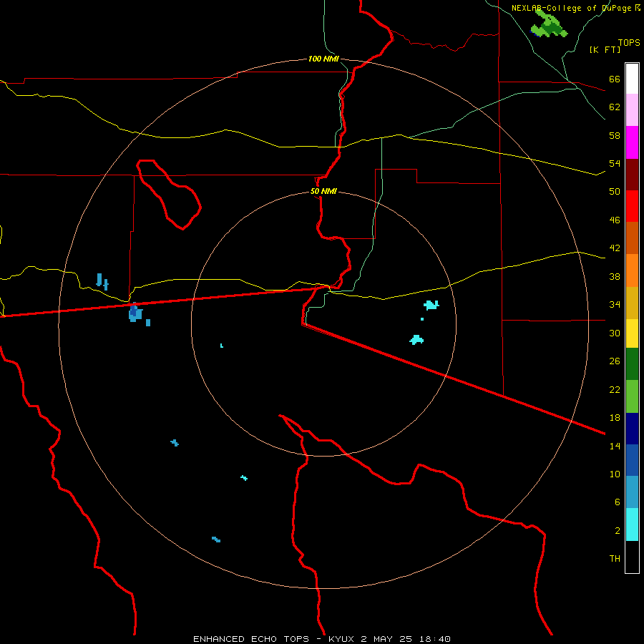The width and height of the screenshot is (644, 644).
Task: Click the legend value '14'
Action: [615, 446]
